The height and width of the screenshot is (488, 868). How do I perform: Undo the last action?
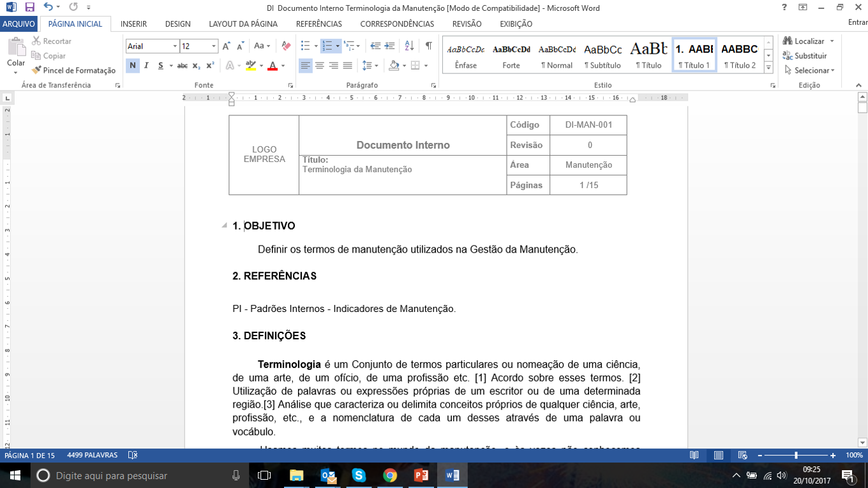[49, 8]
